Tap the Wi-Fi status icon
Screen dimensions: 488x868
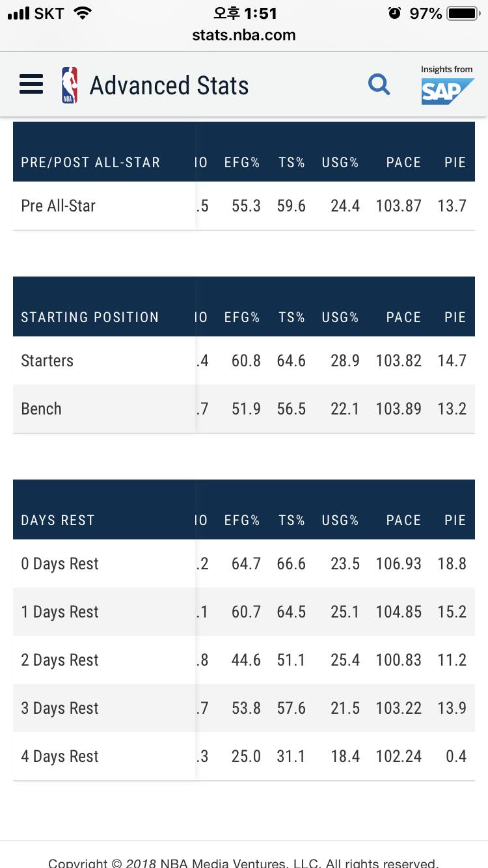(x=82, y=13)
